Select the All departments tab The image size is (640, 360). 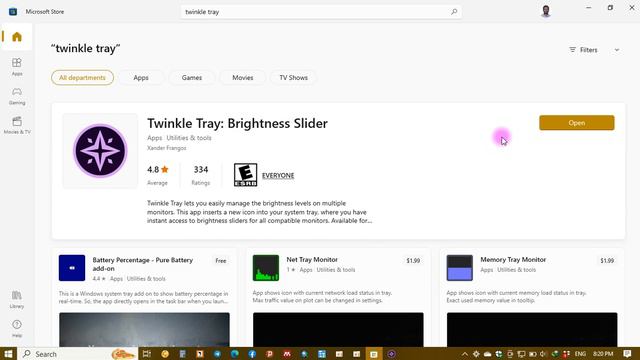[82, 78]
